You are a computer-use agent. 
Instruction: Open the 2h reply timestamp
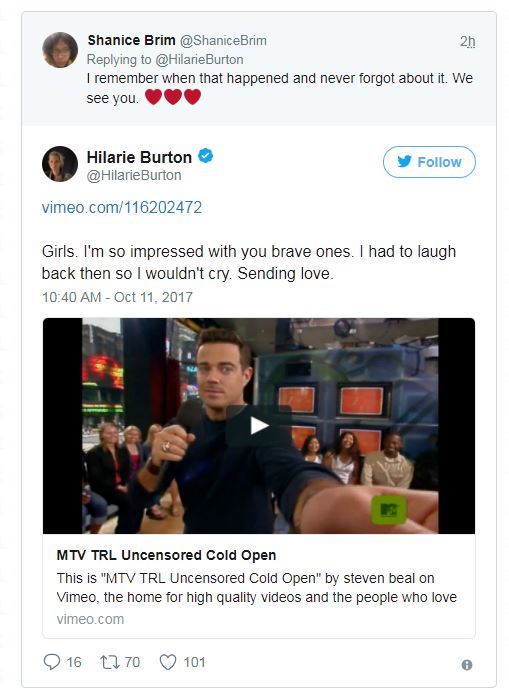pyautogui.click(x=467, y=41)
